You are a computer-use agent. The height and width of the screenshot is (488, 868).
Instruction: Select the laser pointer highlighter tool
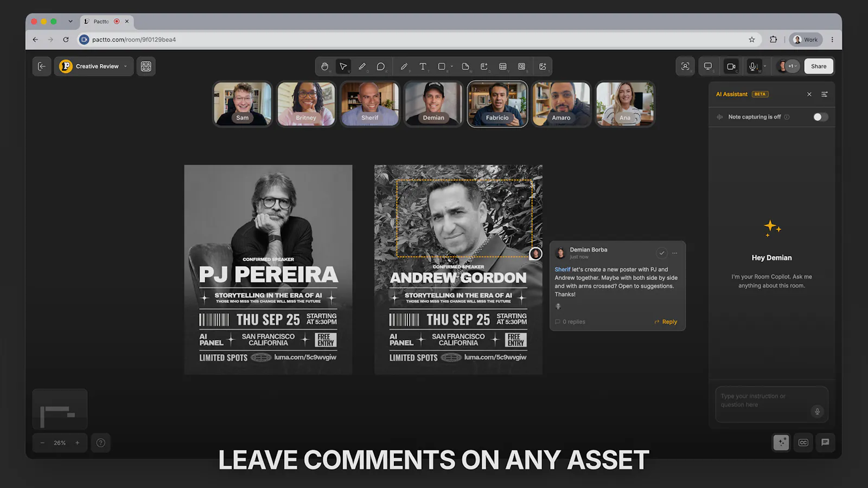[x=362, y=66]
